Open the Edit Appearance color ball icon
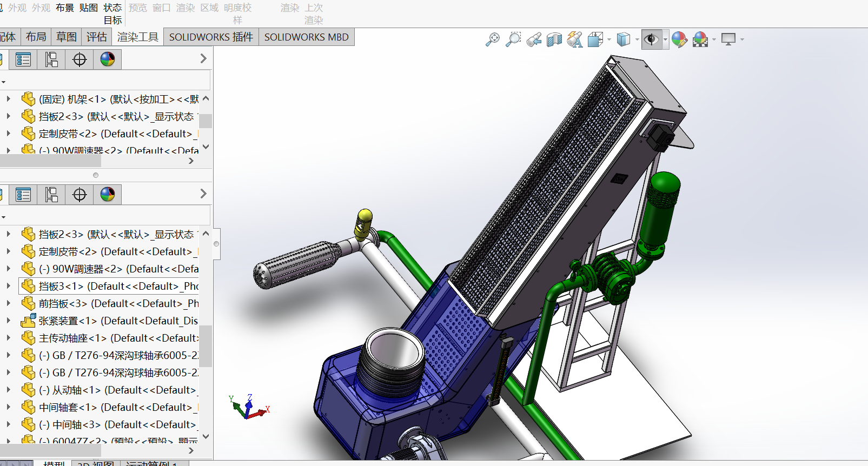This screenshot has height=466, width=868. click(679, 39)
